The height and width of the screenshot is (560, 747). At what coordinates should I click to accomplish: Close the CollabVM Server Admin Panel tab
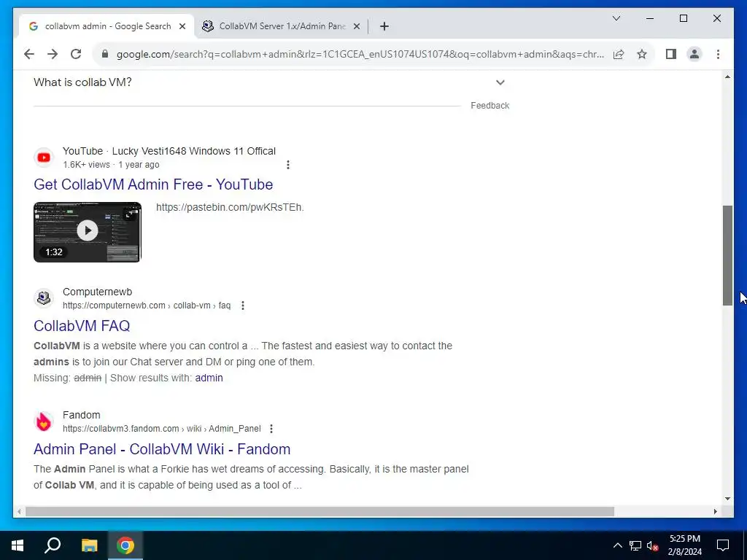pos(356,27)
